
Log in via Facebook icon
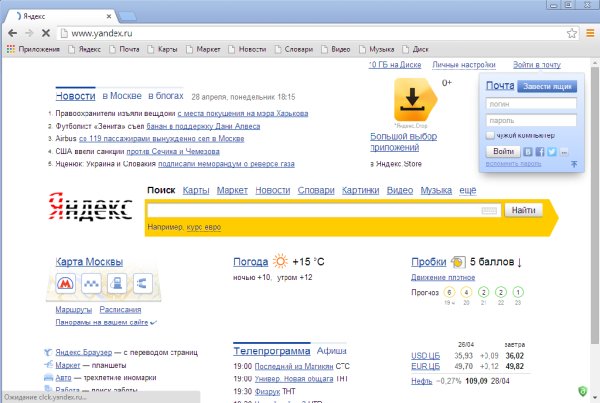(540, 152)
